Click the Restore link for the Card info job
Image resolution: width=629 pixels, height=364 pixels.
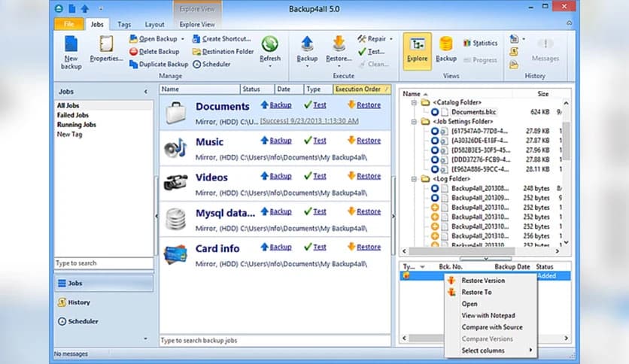click(x=369, y=247)
